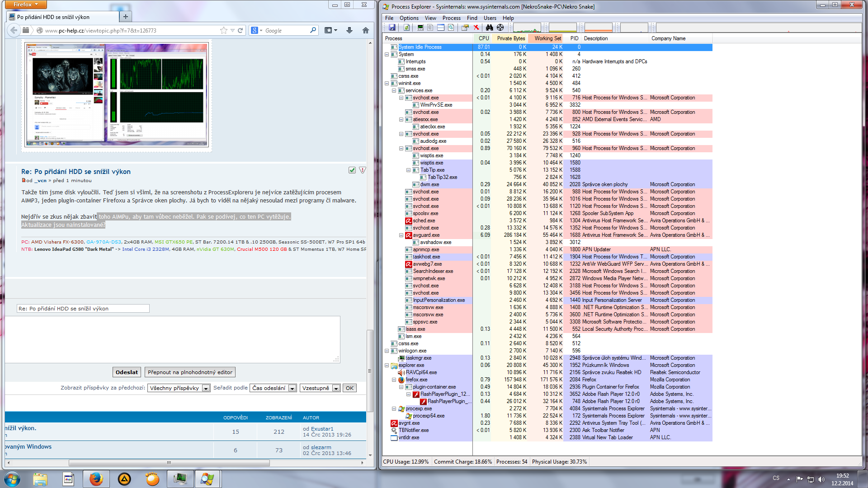This screenshot has height=488, width=868.
Task: Open the Process menu in Process Explorer
Action: pyautogui.click(x=451, y=18)
